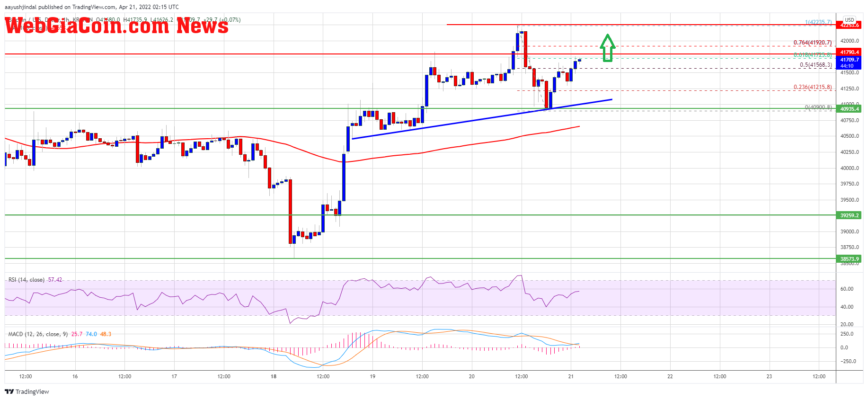Click the RSI axis value 20.00

point(847,324)
